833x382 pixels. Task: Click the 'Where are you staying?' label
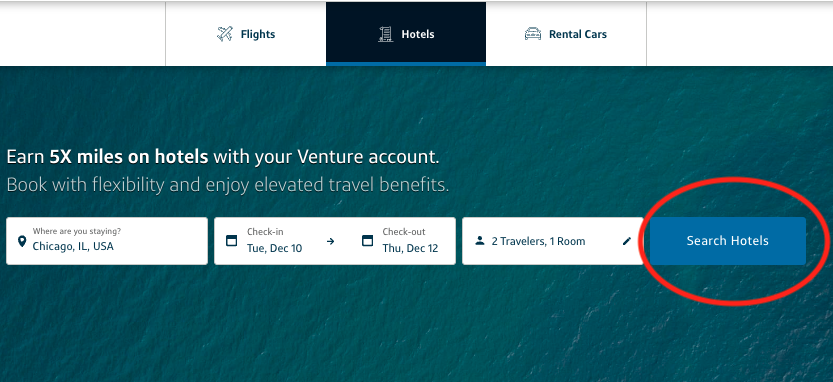pos(76,232)
